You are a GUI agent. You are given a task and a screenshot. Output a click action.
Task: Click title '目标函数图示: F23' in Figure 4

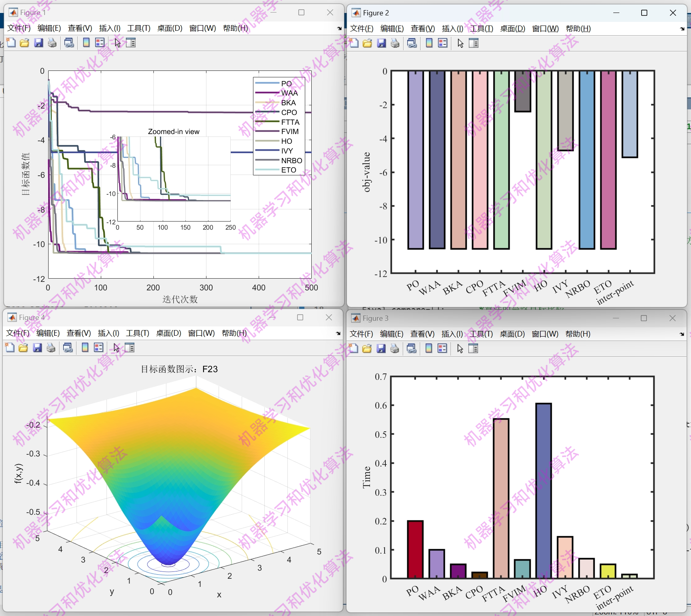point(179,369)
